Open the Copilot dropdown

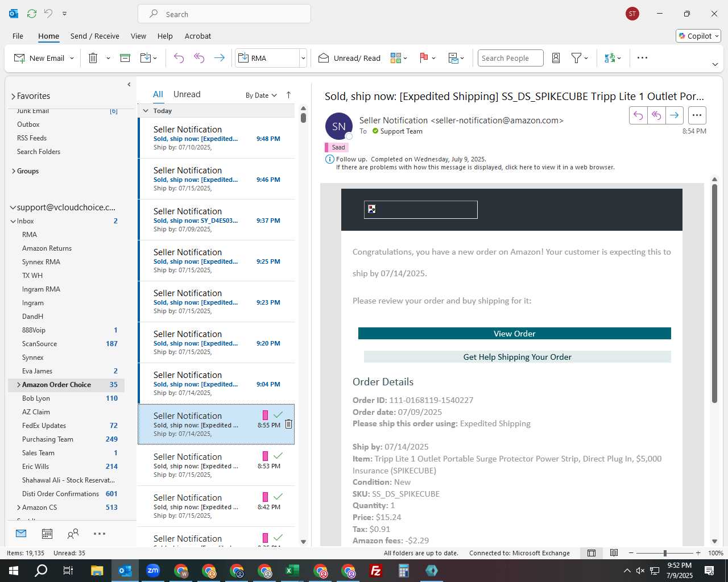[698, 36]
